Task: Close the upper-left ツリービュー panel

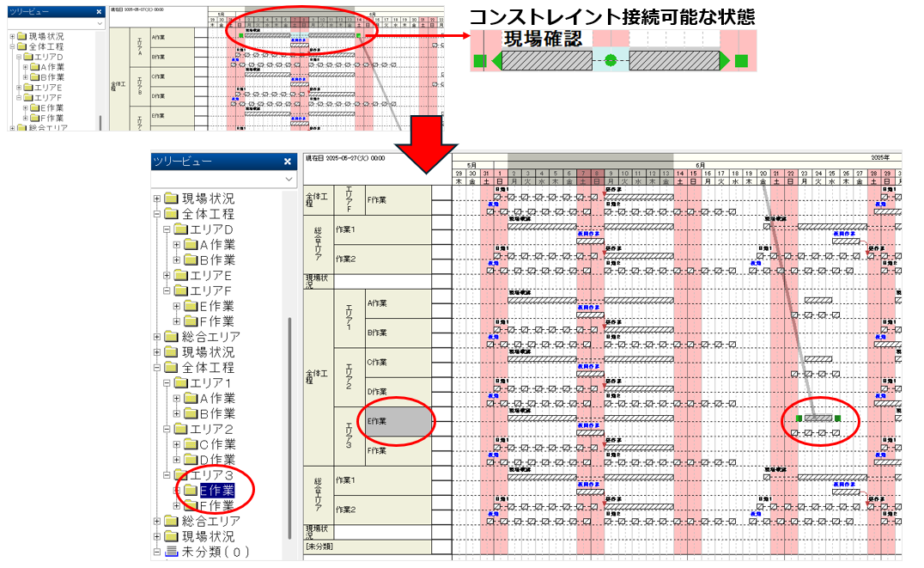Action: tap(99, 11)
